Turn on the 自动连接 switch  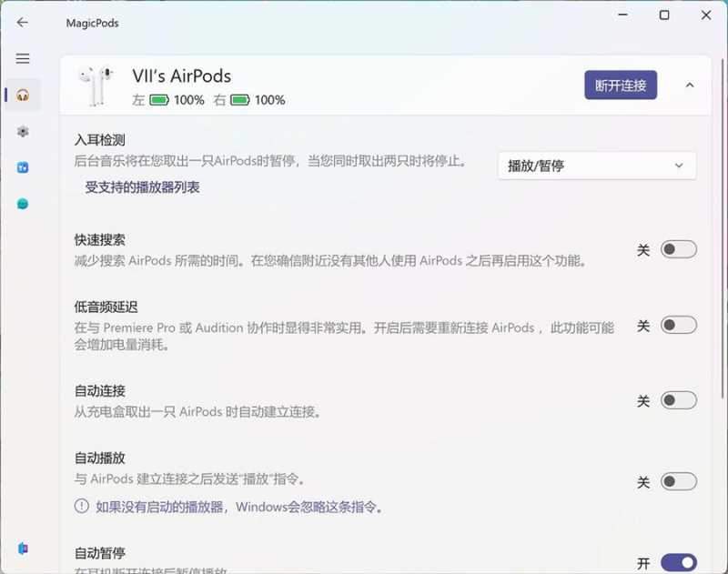[x=678, y=400]
